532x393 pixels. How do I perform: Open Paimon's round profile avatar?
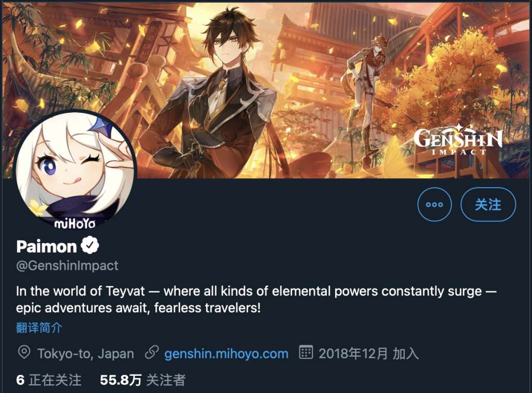(75, 171)
